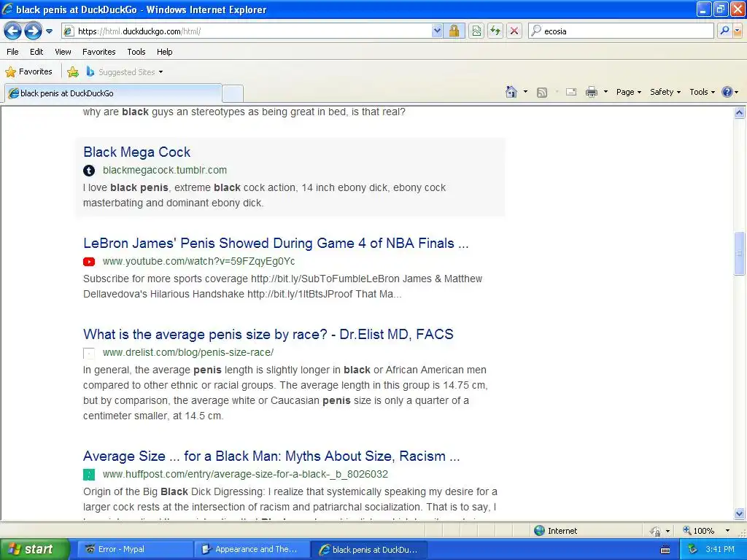Click the Tumblr favicon beside result
The image size is (747, 560).
pos(89,171)
